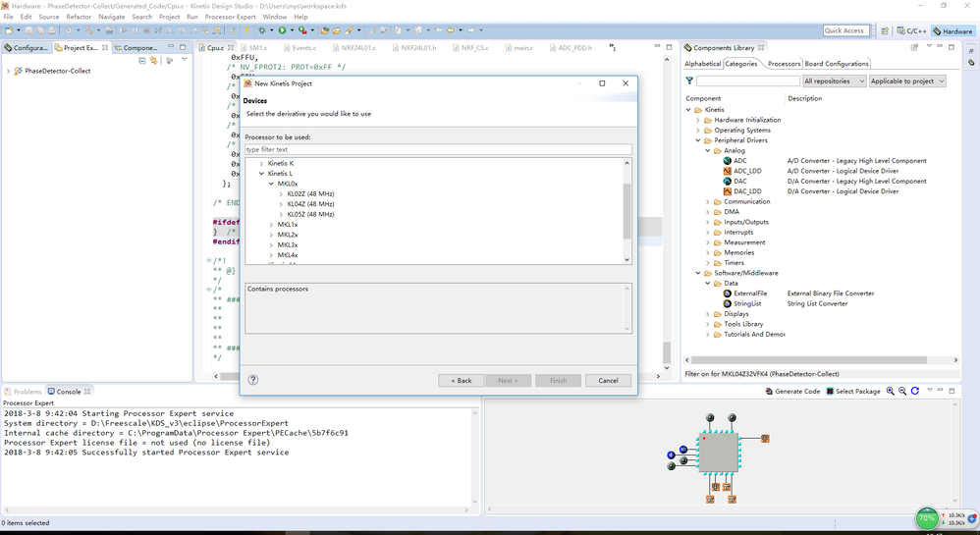Click the processor tree vertical scrollbar

pyautogui.click(x=626, y=211)
